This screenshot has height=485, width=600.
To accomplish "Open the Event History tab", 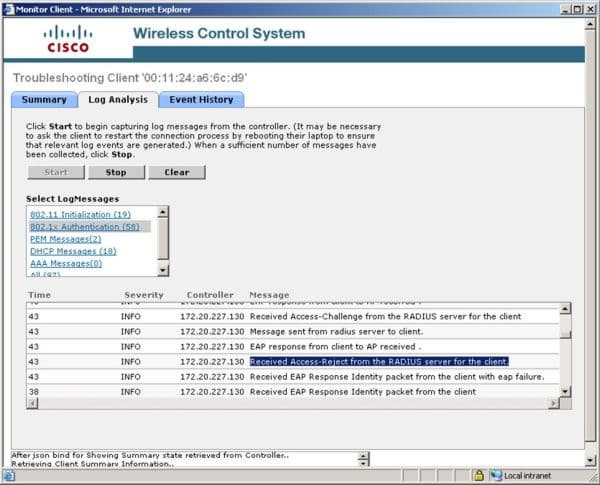I will (201, 100).
